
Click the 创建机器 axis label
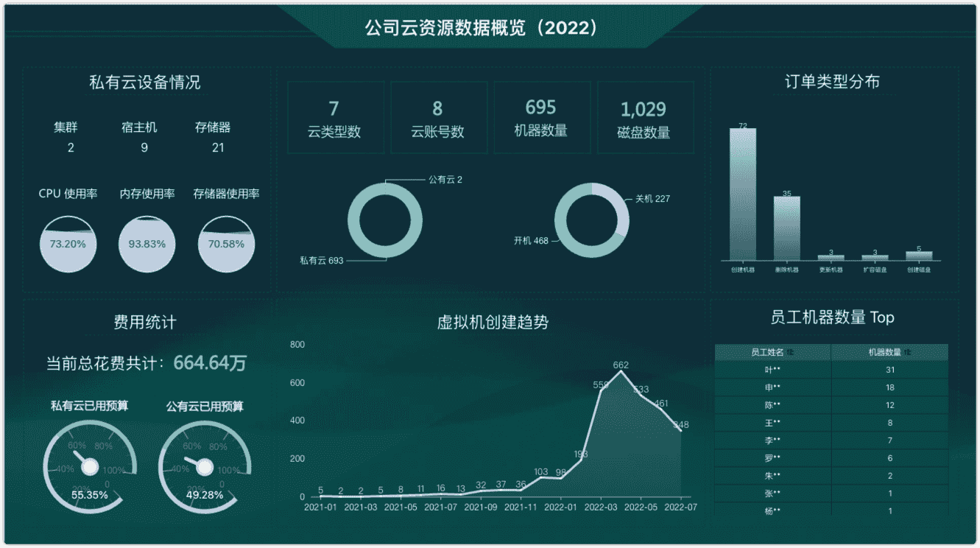click(743, 270)
